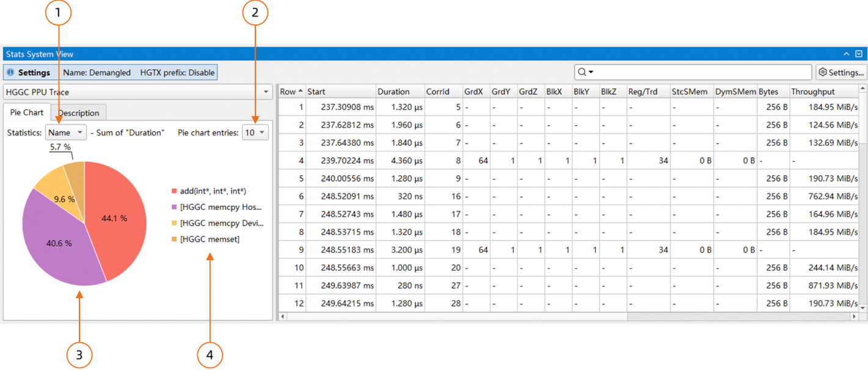This screenshot has width=868, height=370.
Task: Click the horizontal scrollbar right arrow
Action: click(x=854, y=317)
